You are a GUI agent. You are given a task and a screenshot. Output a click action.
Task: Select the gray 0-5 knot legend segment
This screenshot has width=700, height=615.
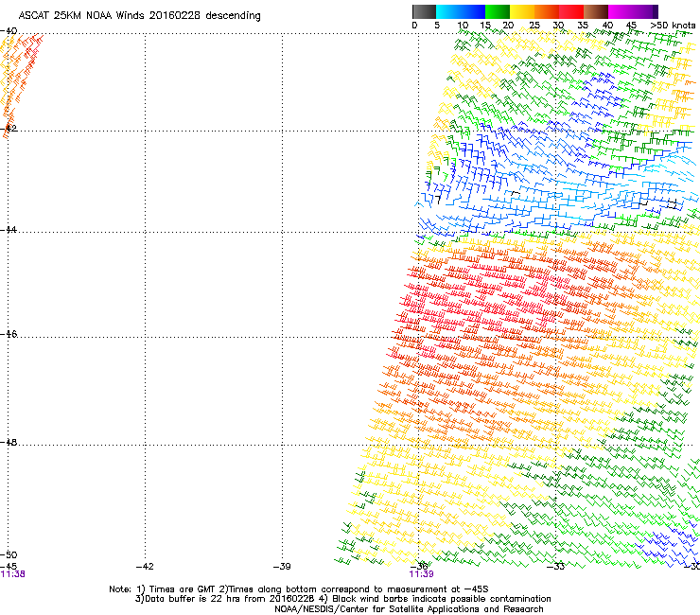point(424,11)
